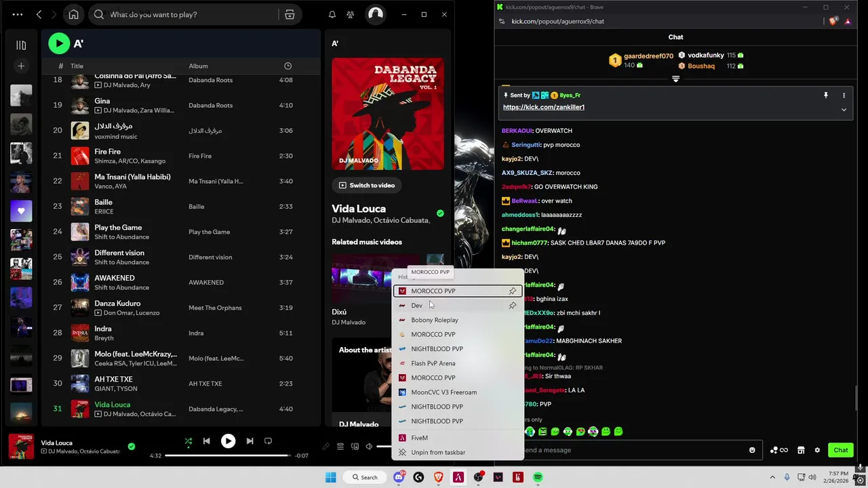Toggle repeat in Spotify player bar

click(x=268, y=441)
